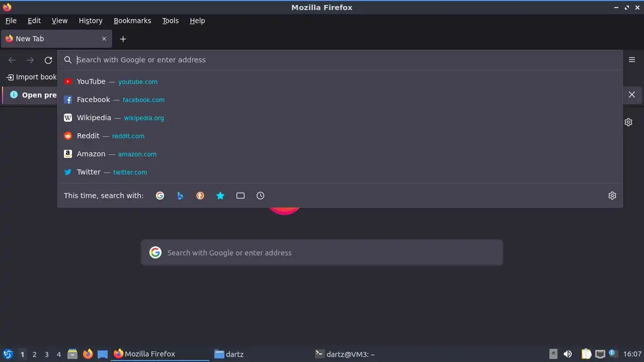644x362 pixels.
Task: Launch file manager from taskbar quicklaunch
Action: tap(72, 354)
